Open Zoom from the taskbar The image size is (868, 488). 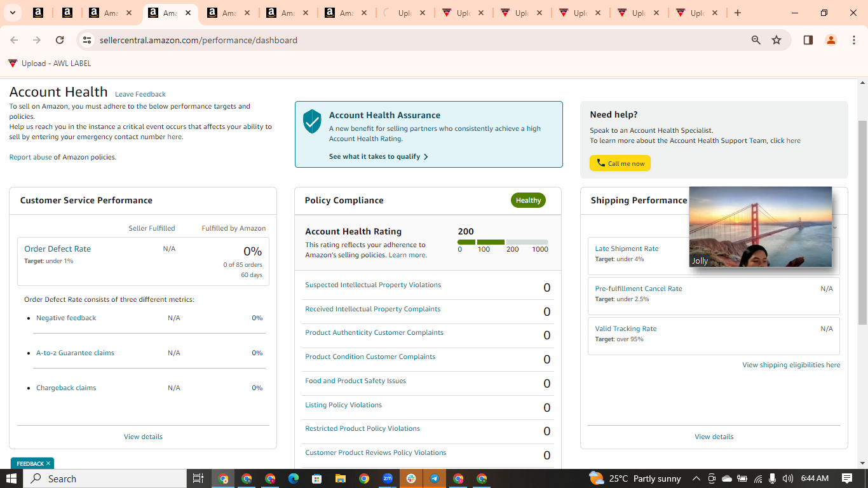[x=388, y=478]
